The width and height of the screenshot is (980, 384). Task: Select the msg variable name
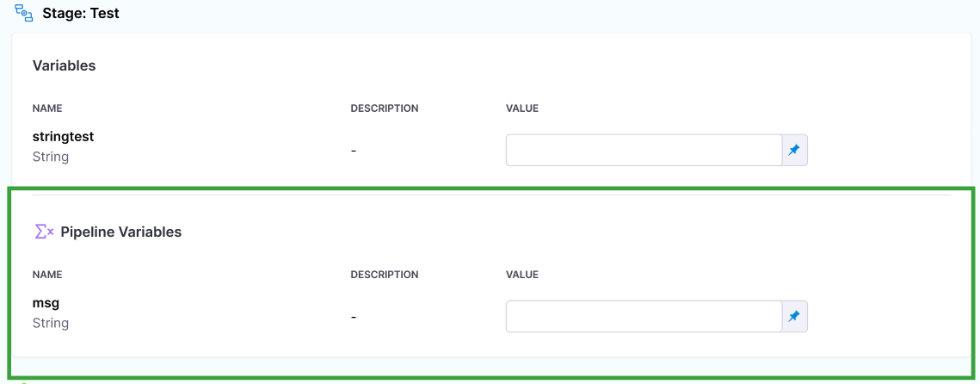coord(46,302)
